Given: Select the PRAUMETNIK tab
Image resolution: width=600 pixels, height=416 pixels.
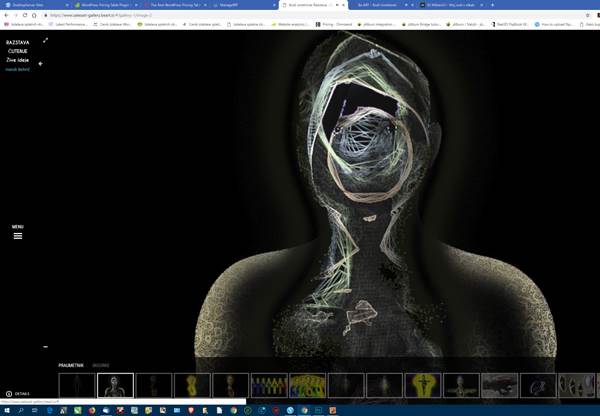Looking at the screenshot, I should coord(70,366).
